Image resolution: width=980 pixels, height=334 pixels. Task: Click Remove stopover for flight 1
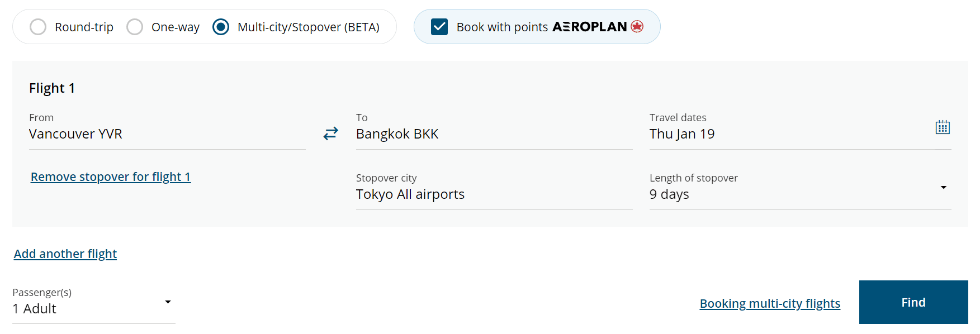(x=111, y=176)
